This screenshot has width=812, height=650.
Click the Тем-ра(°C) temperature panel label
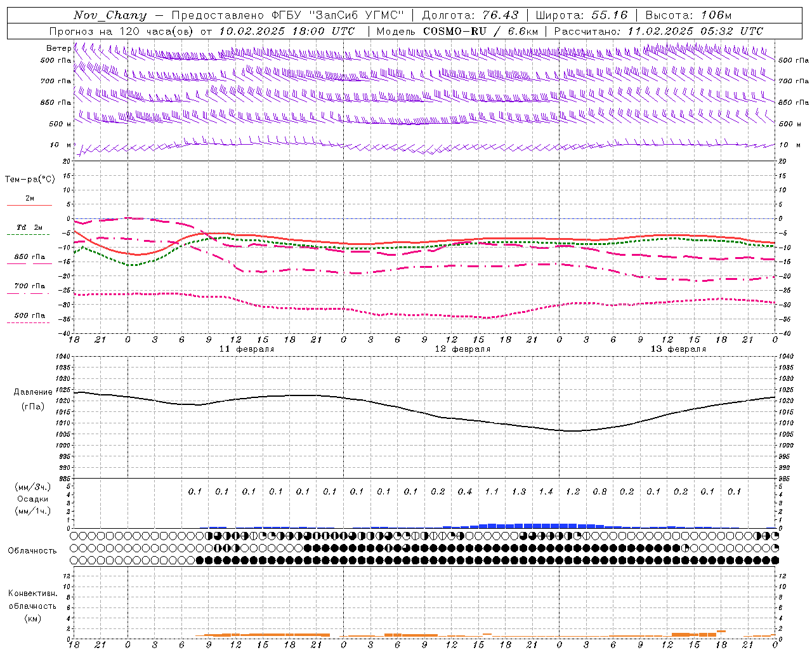30,180
